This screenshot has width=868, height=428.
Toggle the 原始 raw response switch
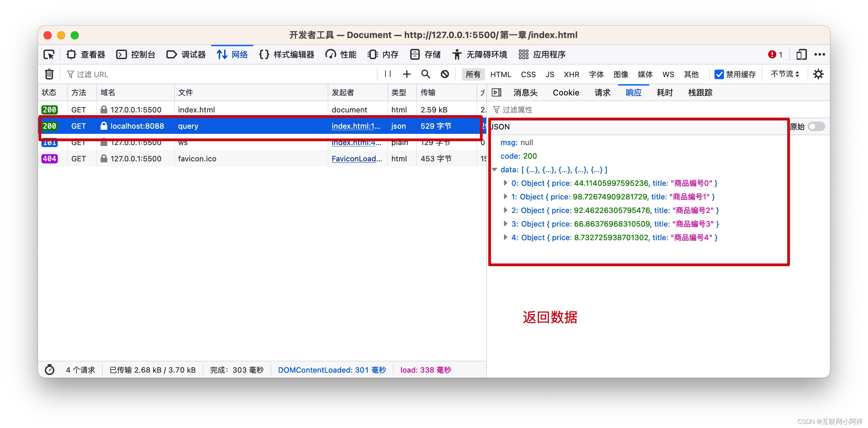pos(816,127)
